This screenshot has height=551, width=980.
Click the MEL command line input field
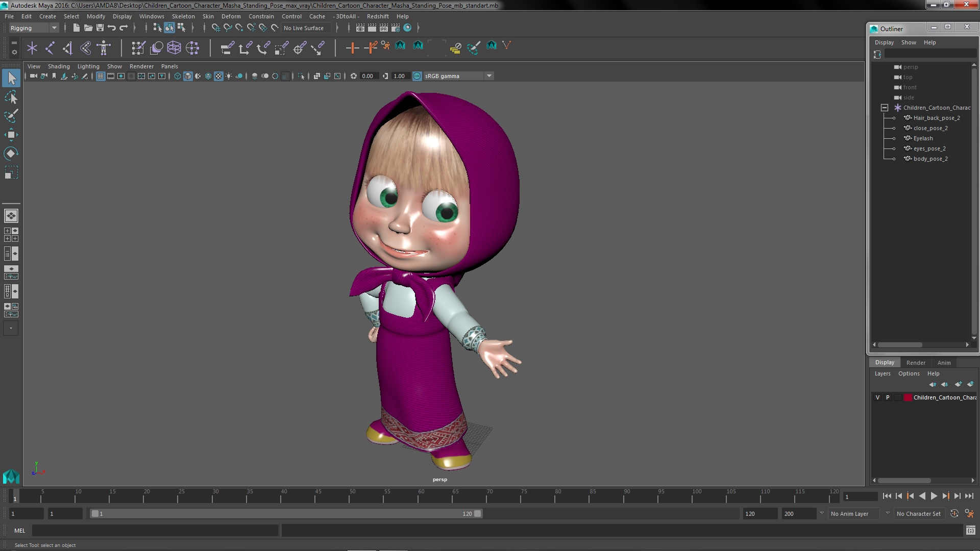coord(155,531)
